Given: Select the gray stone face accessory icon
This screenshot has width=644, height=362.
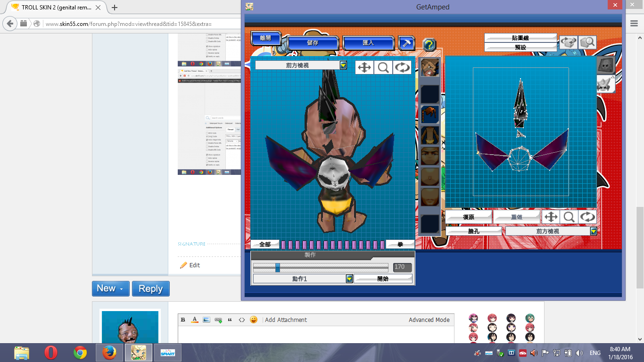Looking at the screenshot, I should [x=605, y=65].
